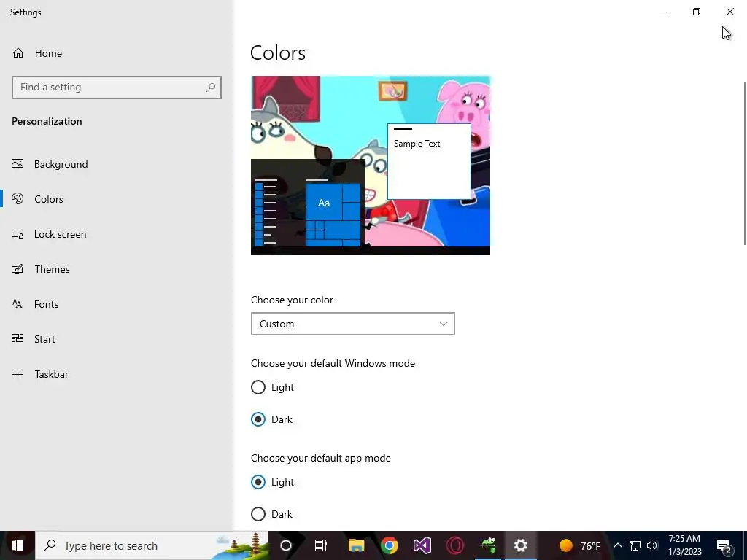Launch File Explorer from taskbar
This screenshot has width=747, height=560.
click(x=356, y=545)
